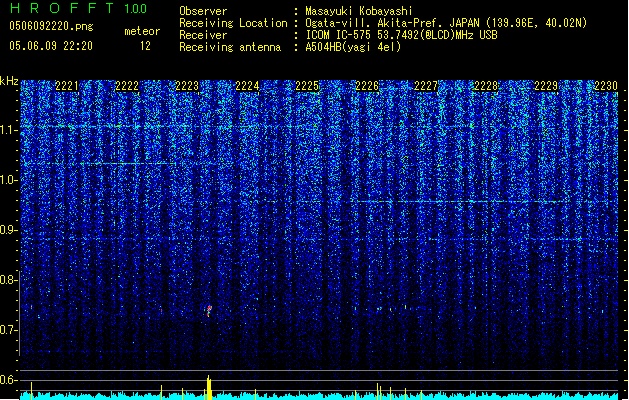Click the 2227 time marker
Viewport: 629px width, 400px height.
pos(426,86)
